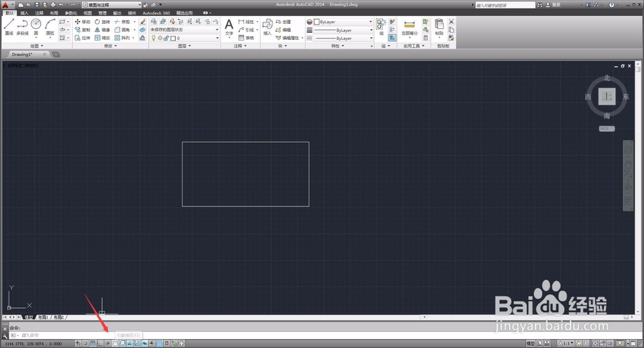Switch to the Drawing1 document tab
644x348 pixels.
[22, 54]
